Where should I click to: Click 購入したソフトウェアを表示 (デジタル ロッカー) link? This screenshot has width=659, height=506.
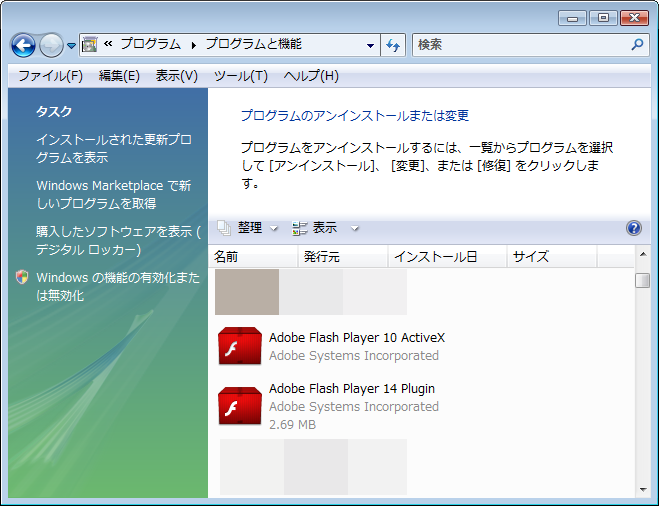click(x=118, y=240)
